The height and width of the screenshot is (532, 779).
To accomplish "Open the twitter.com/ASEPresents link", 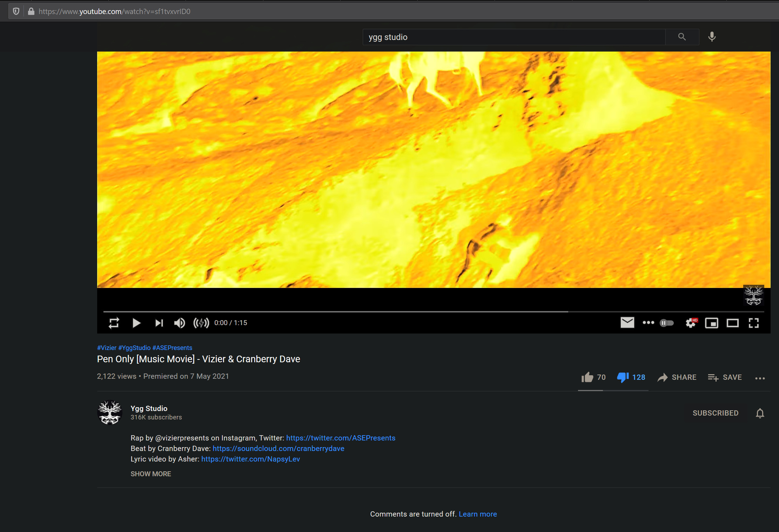I will click(x=341, y=438).
